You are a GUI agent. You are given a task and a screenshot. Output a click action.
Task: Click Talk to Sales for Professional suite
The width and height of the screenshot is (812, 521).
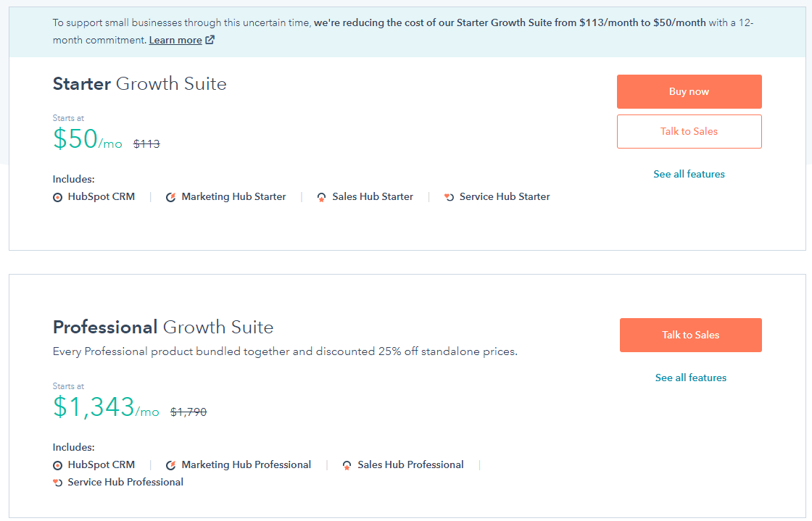pos(690,335)
